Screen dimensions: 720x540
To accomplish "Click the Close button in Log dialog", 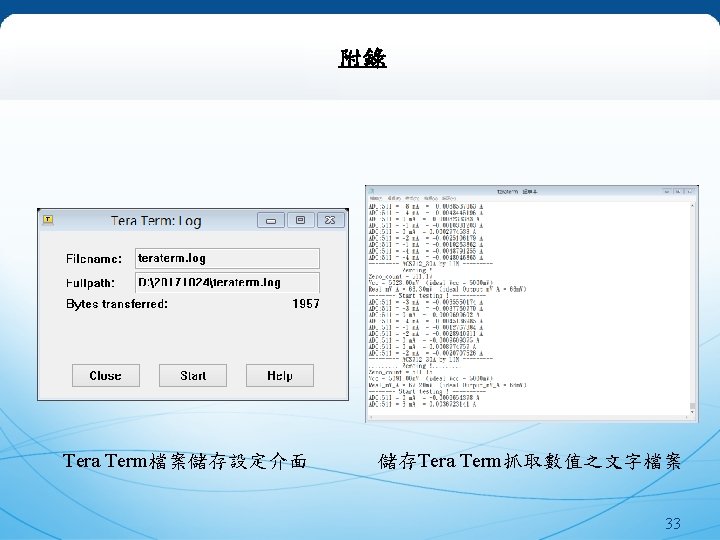I will (x=106, y=376).
